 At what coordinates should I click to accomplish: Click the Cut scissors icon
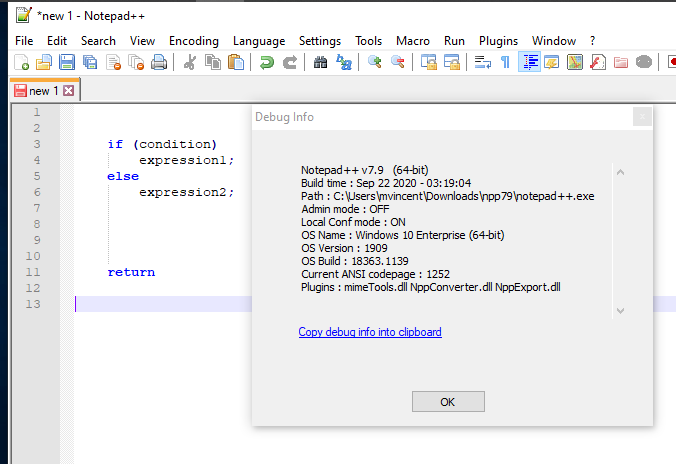click(x=189, y=62)
